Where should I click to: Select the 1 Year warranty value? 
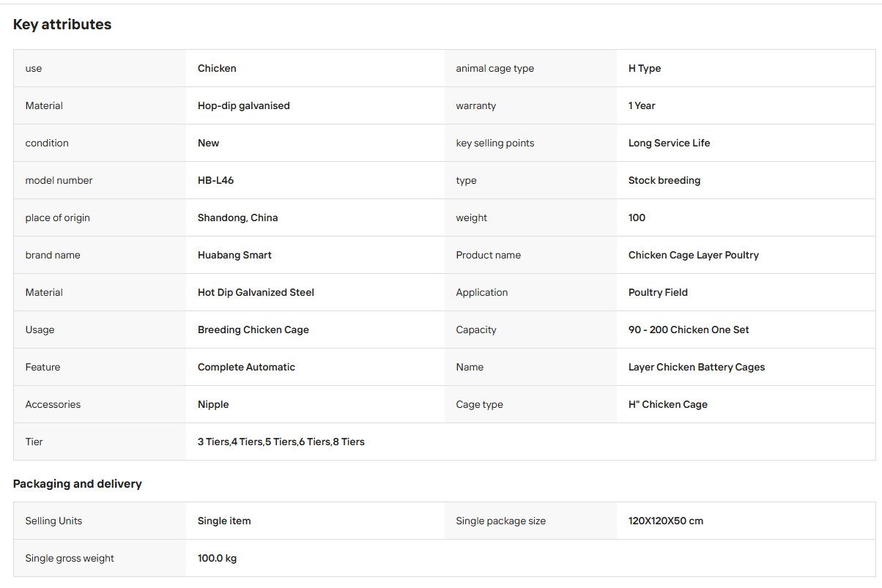pyautogui.click(x=642, y=105)
